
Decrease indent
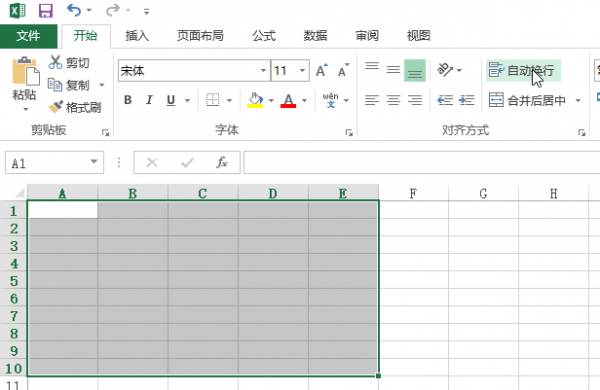coord(445,100)
